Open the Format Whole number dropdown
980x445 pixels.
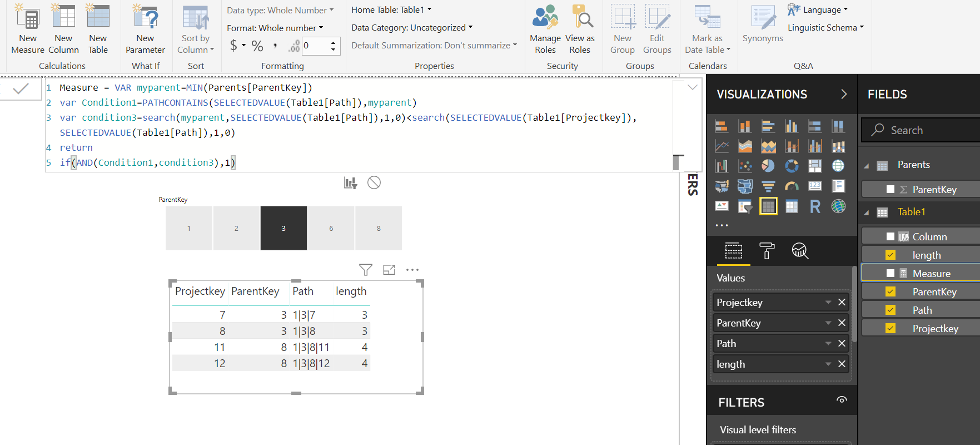(275, 28)
